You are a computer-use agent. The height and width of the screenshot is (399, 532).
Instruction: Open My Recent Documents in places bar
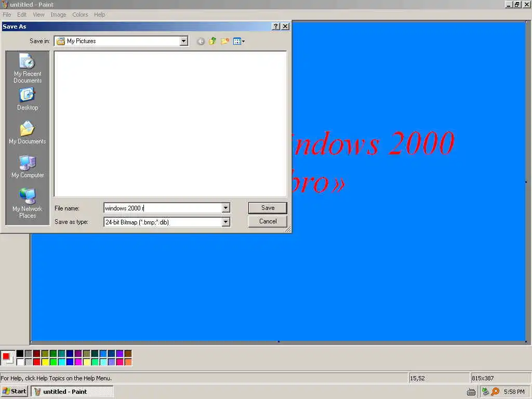click(28, 68)
